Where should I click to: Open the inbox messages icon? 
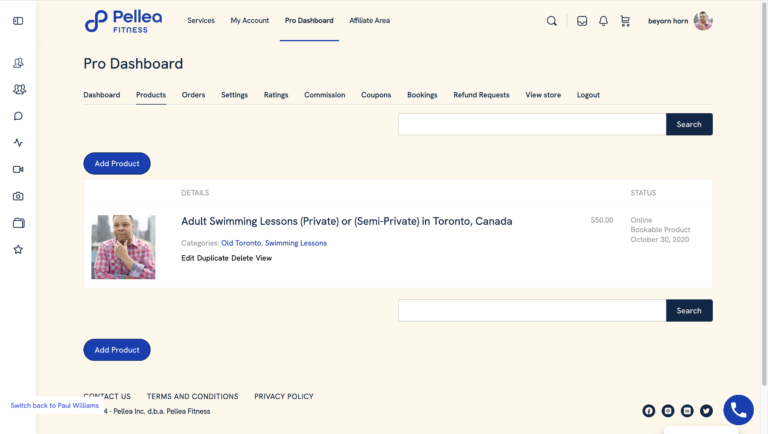point(582,21)
